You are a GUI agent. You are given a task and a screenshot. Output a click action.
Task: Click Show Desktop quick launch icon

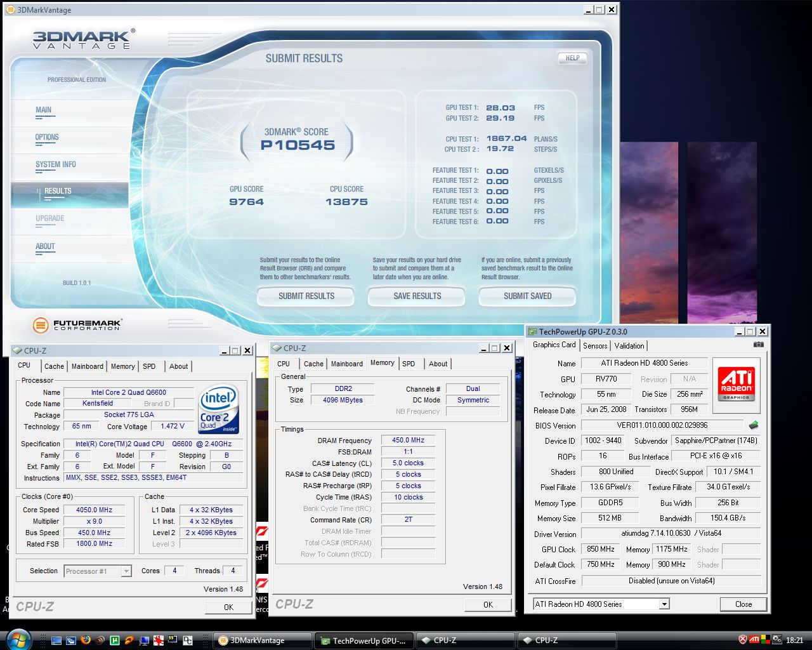pyautogui.click(x=57, y=640)
